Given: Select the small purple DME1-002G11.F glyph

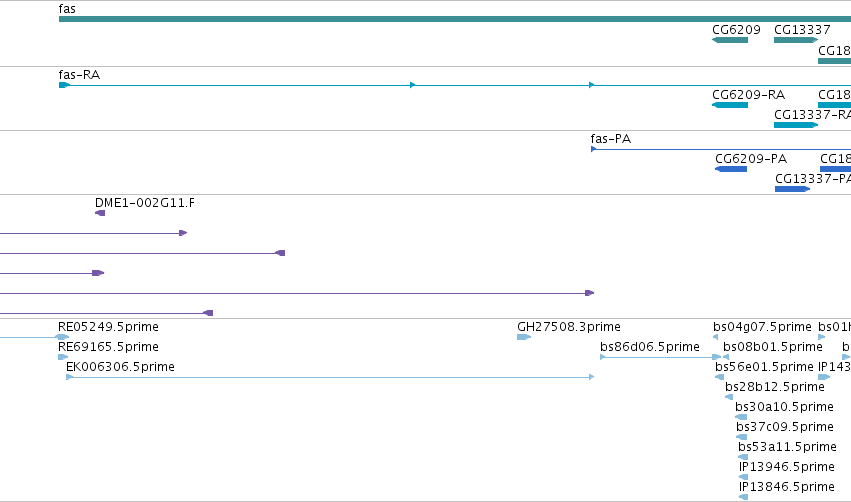Looking at the screenshot, I should pyautogui.click(x=100, y=213).
